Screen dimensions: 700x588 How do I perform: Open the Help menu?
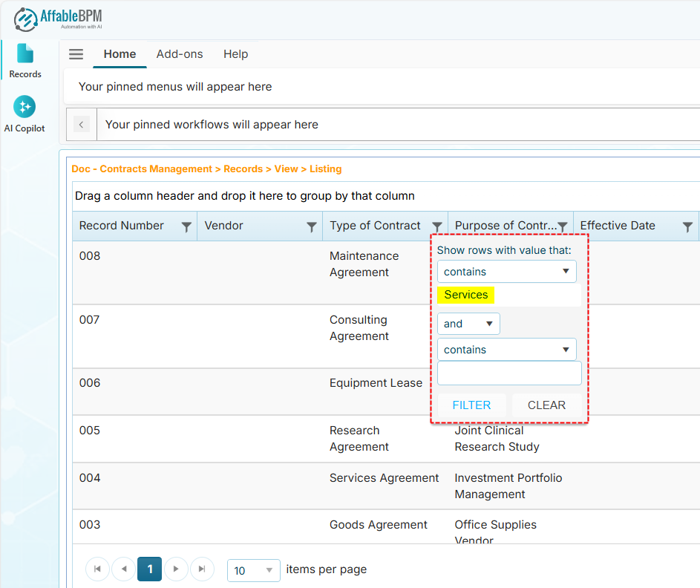pos(235,53)
